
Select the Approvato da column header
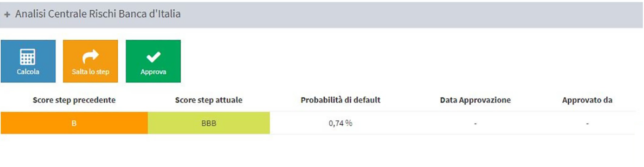pos(587,100)
